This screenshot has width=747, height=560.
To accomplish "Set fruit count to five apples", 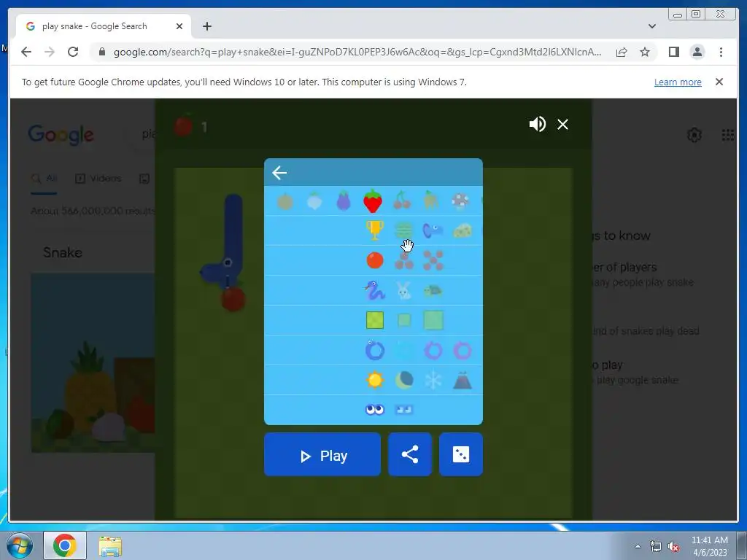I will (433, 260).
